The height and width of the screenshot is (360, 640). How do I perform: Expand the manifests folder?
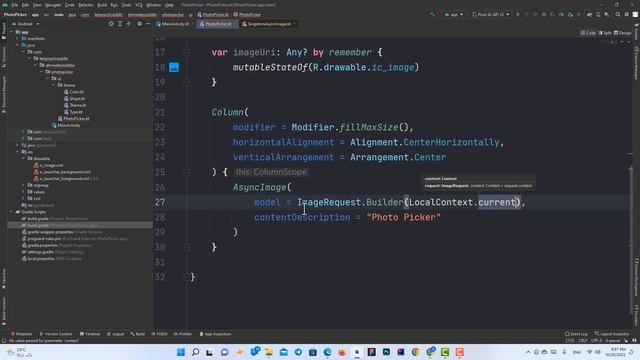[18, 38]
